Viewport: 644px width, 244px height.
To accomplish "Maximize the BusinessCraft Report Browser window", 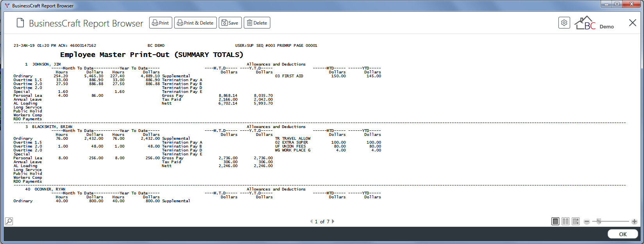I will tap(617, 4).
